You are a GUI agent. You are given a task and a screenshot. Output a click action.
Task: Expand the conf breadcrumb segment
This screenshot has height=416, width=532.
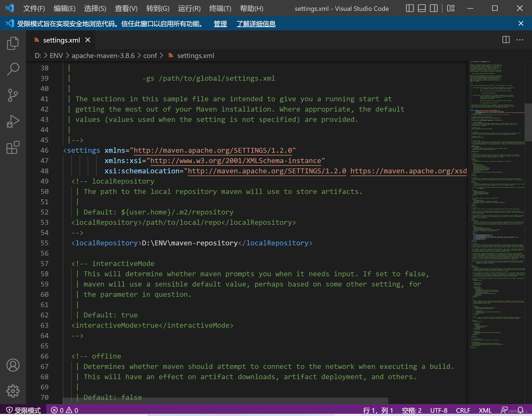click(150, 56)
